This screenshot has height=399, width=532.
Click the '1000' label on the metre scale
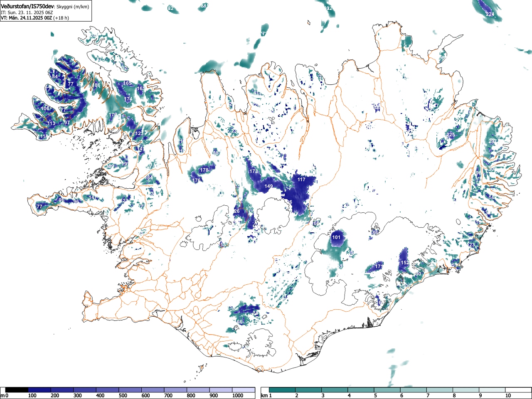(238, 396)
